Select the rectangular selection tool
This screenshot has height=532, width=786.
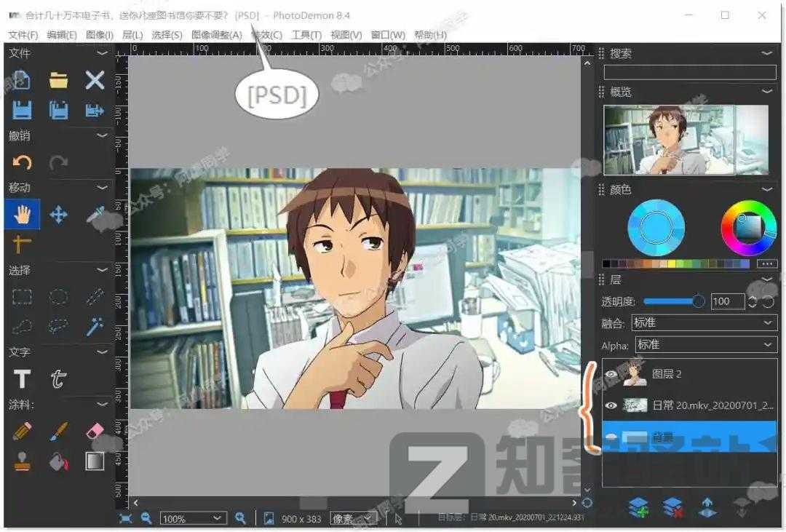pos(22,296)
